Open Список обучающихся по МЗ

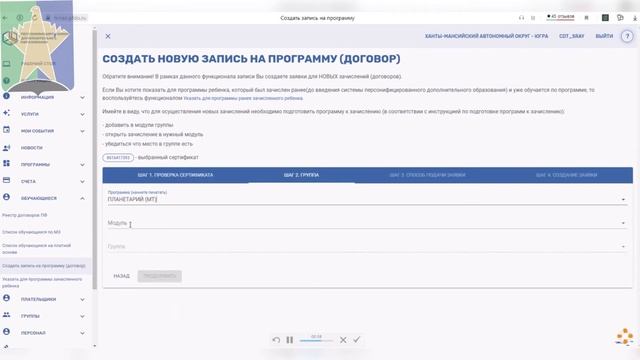(31, 232)
